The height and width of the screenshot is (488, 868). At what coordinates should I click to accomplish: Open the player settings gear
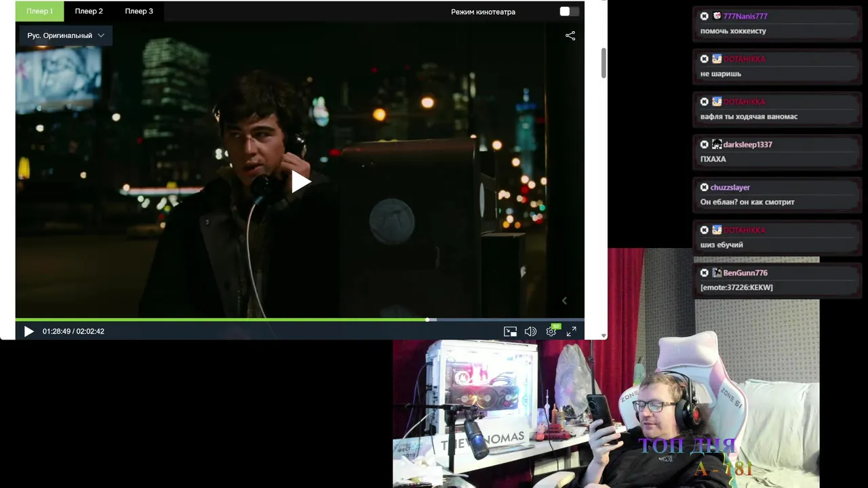pyautogui.click(x=551, y=331)
